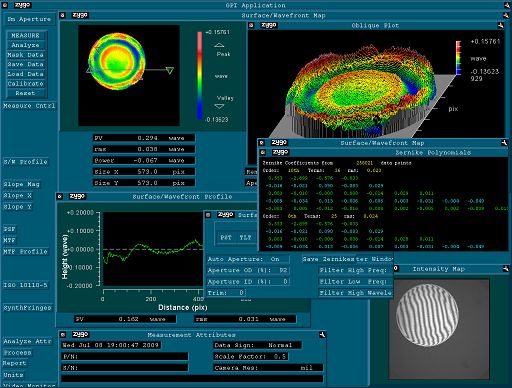Click the wrench icon on Intensity Map window
Screen dimensions: 512x388
505,268
